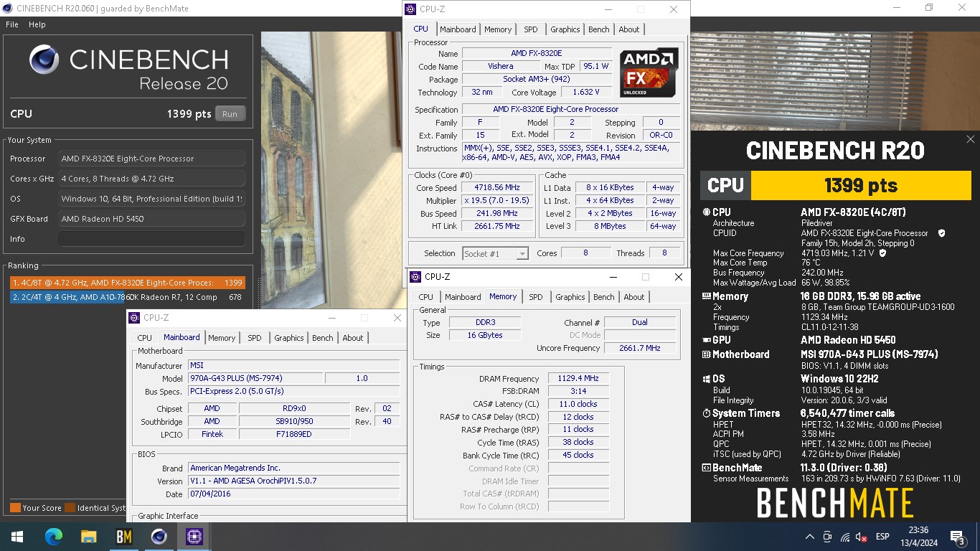This screenshot has width=980, height=551.
Task: Open Bench tab in the top CPU-Z window
Action: tap(599, 29)
